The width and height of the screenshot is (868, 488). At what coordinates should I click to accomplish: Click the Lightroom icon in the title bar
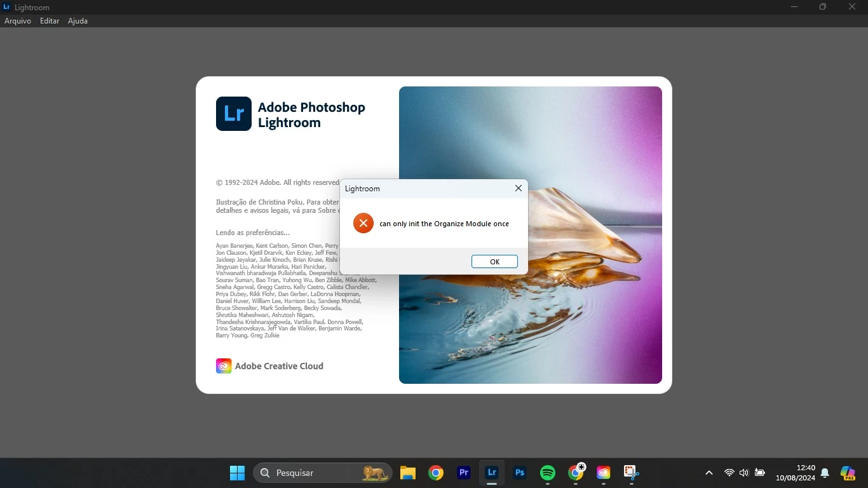(x=6, y=7)
